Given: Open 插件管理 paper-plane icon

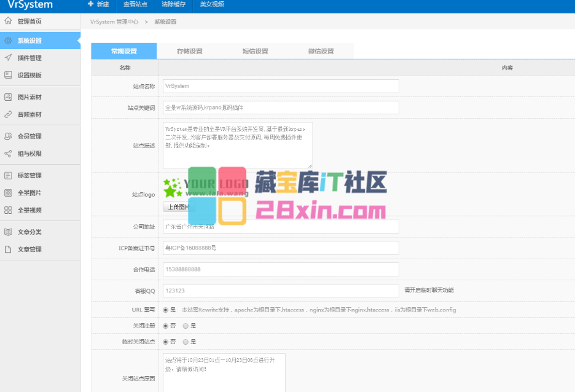Looking at the screenshot, I should 8,58.
